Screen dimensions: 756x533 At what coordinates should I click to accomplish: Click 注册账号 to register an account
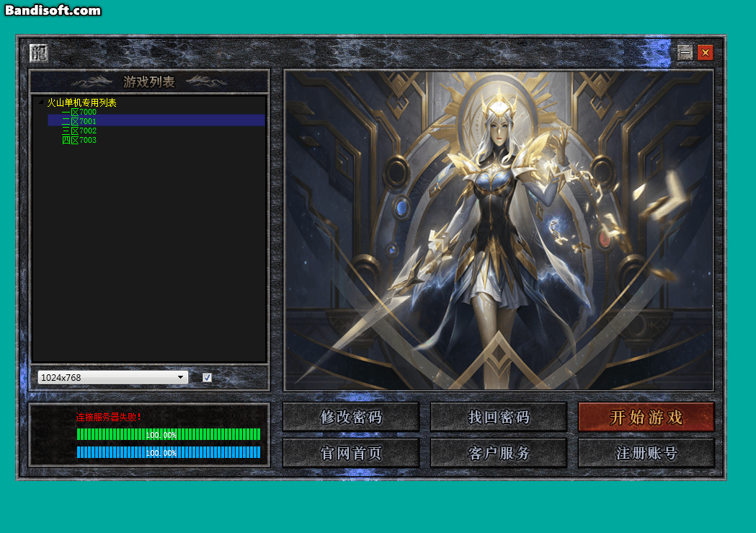(646, 453)
